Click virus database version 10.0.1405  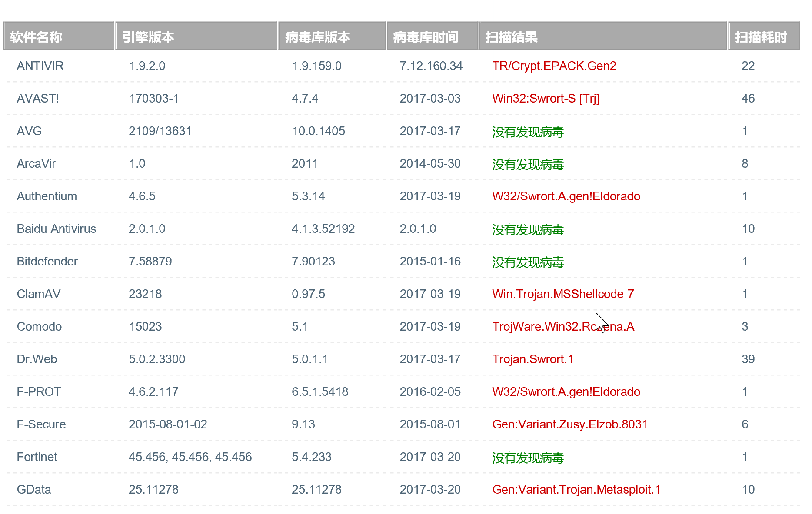(x=318, y=131)
